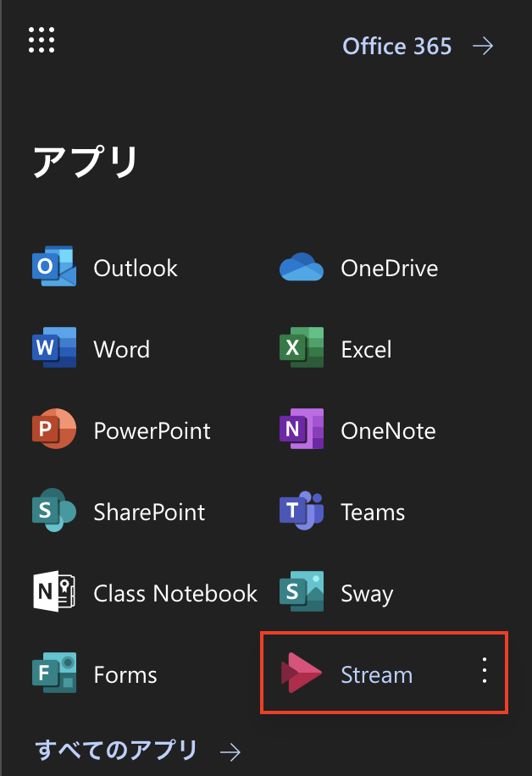Launch the Teams app icon
The width and height of the screenshot is (532, 776).
[302, 510]
